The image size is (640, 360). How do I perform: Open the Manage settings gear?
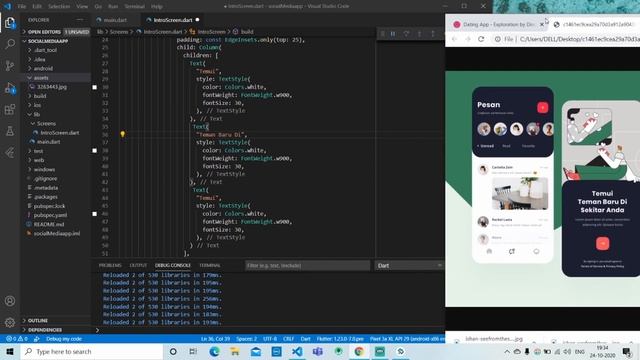point(10,322)
